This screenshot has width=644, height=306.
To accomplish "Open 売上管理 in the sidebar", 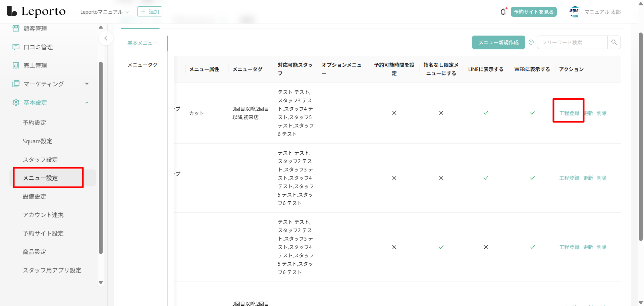I will 35,65.
